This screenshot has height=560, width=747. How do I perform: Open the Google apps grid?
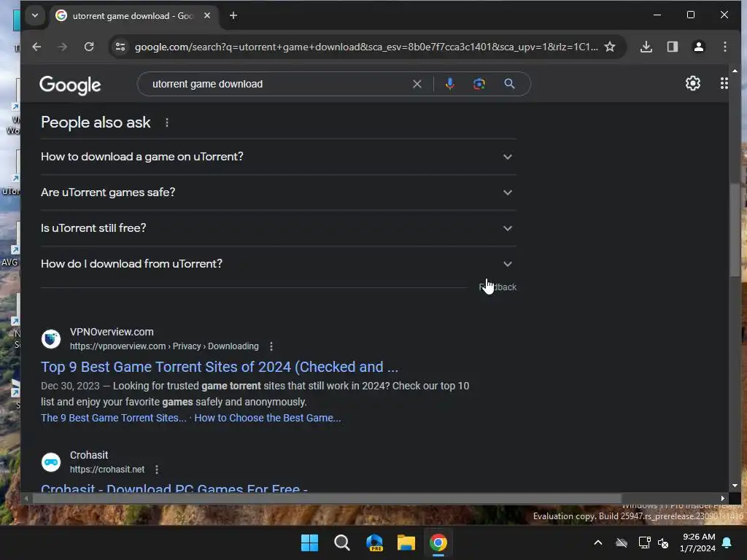point(724,83)
